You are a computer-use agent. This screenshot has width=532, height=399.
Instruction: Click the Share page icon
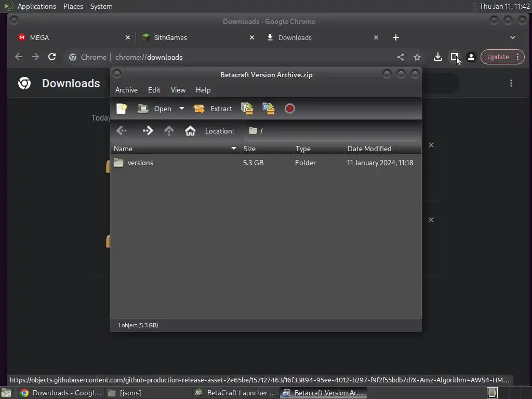pyautogui.click(x=401, y=57)
